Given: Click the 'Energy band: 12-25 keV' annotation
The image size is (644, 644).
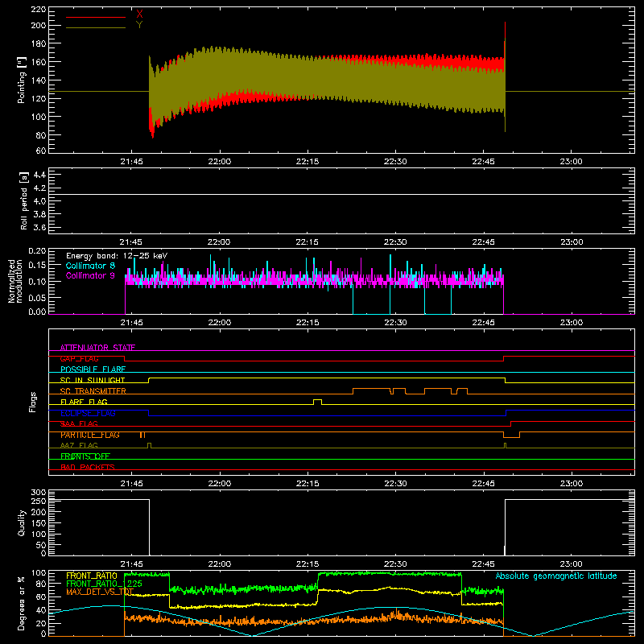Looking at the screenshot, I should (117, 256).
